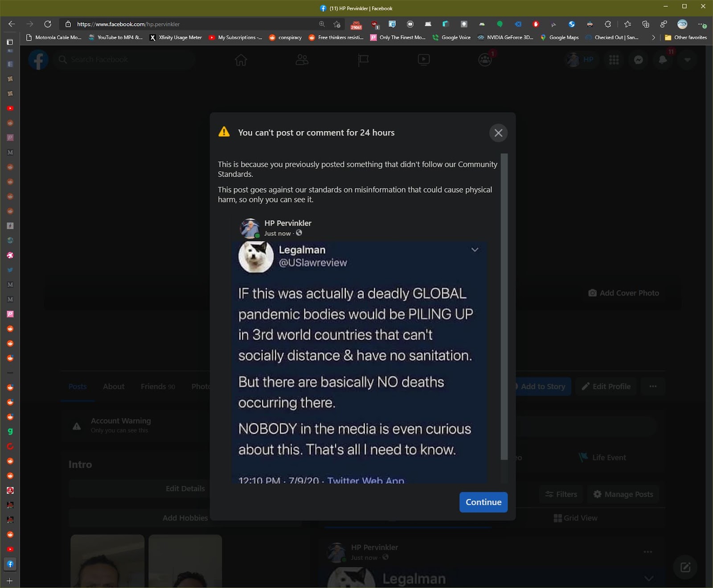Switch to Grid View
The width and height of the screenshot is (713, 588).
(575, 518)
